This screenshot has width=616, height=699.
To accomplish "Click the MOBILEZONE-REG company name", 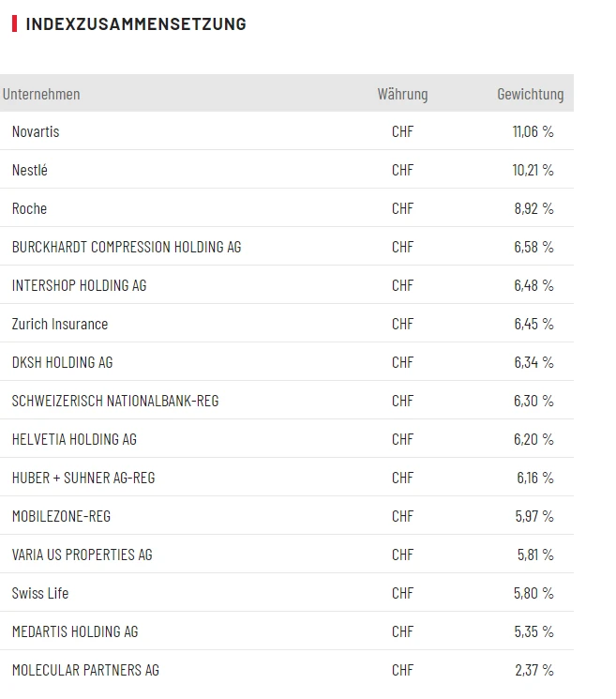I will tap(61, 516).
